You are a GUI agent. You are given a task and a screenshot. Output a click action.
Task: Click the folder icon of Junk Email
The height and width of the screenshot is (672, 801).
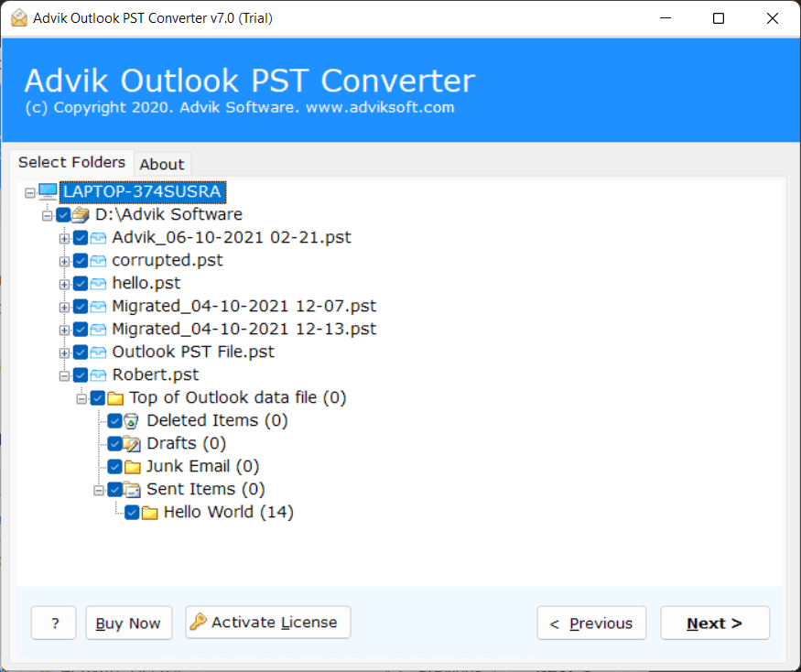[x=133, y=467]
